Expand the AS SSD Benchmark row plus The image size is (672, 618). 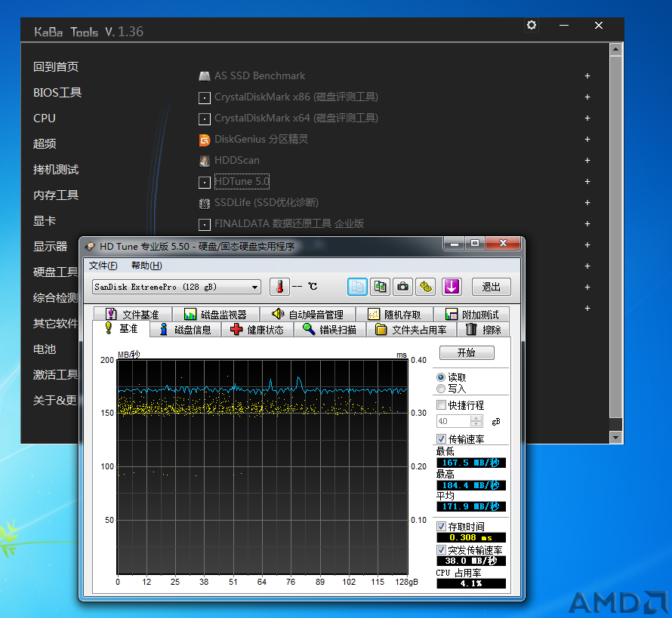pos(587,75)
